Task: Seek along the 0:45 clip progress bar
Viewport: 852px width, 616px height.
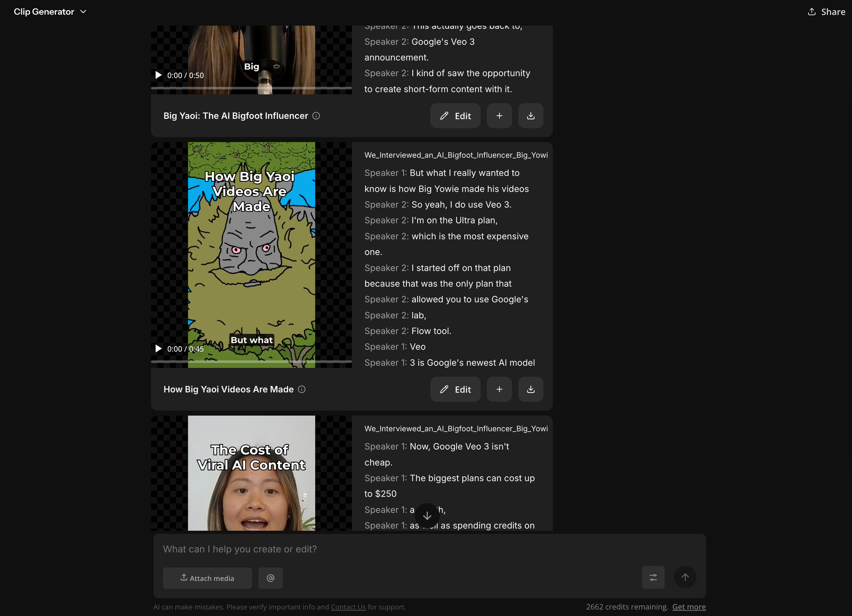Action: pyautogui.click(x=251, y=361)
